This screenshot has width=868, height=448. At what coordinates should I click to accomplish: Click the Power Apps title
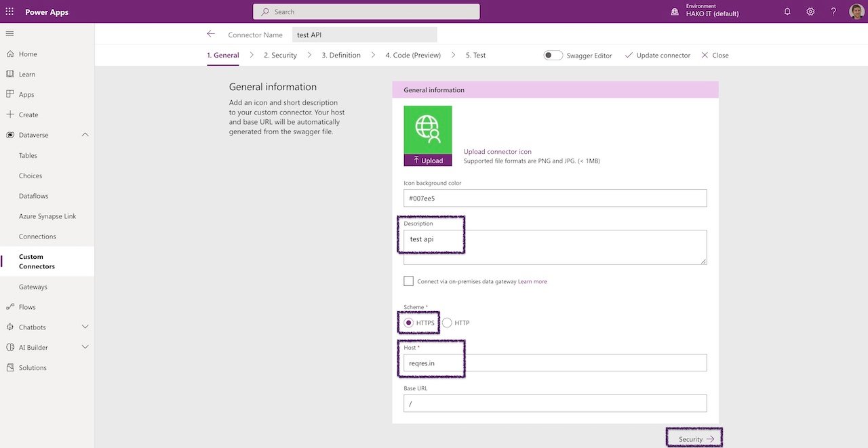tap(47, 12)
